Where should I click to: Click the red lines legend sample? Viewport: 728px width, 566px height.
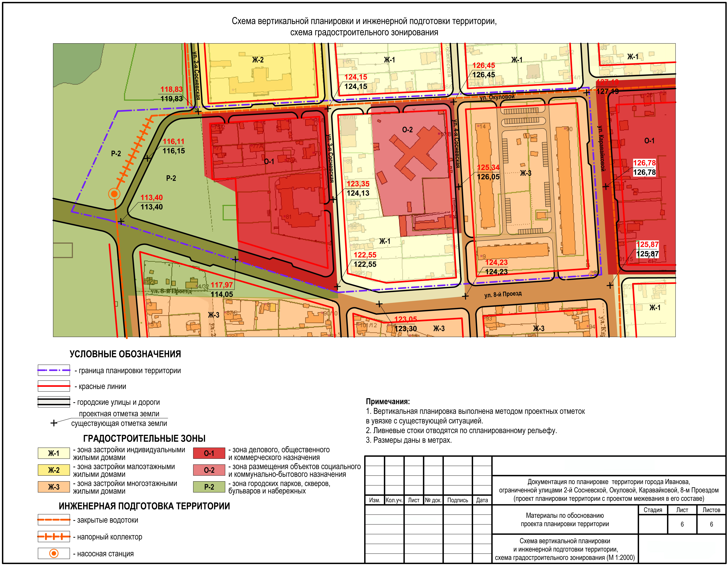(54, 386)
